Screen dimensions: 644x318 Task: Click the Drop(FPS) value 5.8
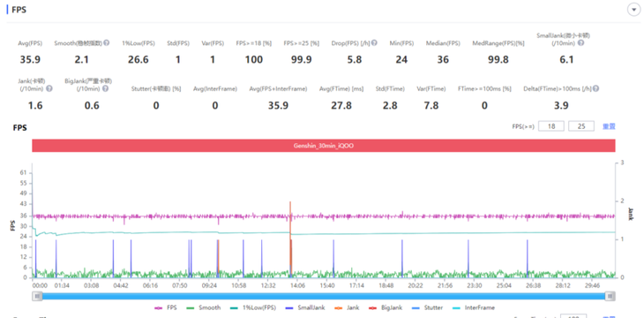pyautogui.click(x=355, y=60)
